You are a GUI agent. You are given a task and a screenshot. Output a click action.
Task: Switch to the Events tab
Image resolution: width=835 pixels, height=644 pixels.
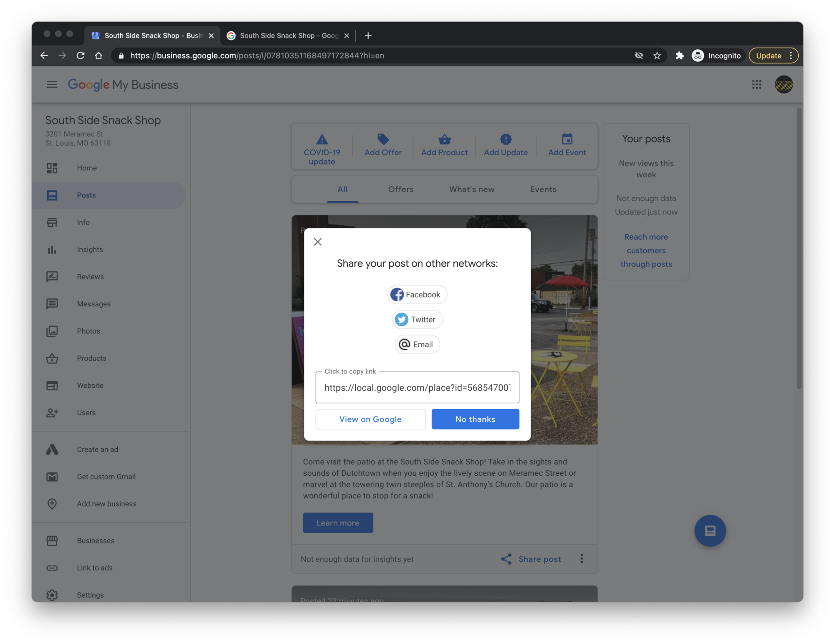click(x=543, y=189)
